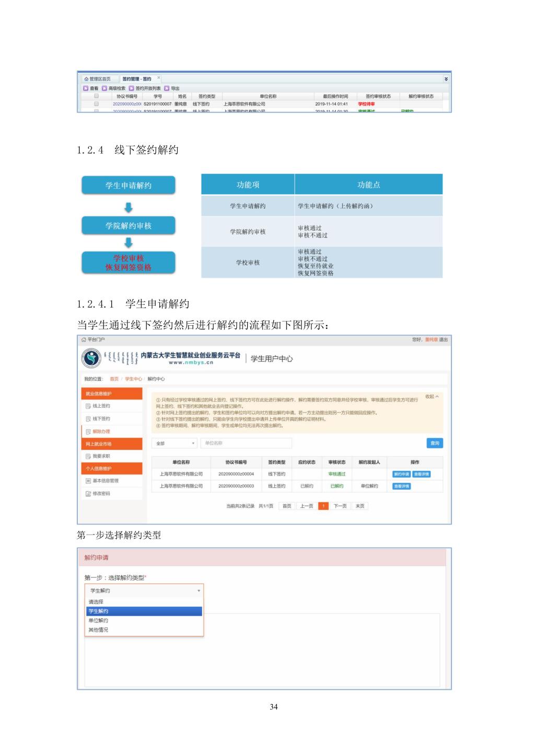Click the 签约开放列表 toolbar icon
The width and height of the screenshot is (535, 756).
132,88
